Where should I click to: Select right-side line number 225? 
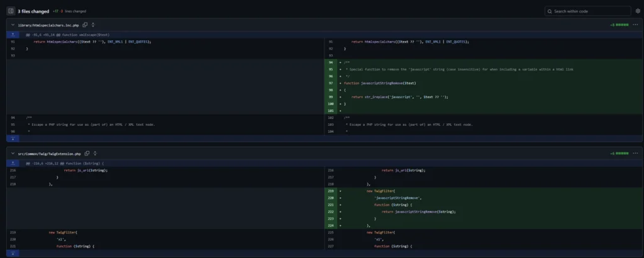331,233
